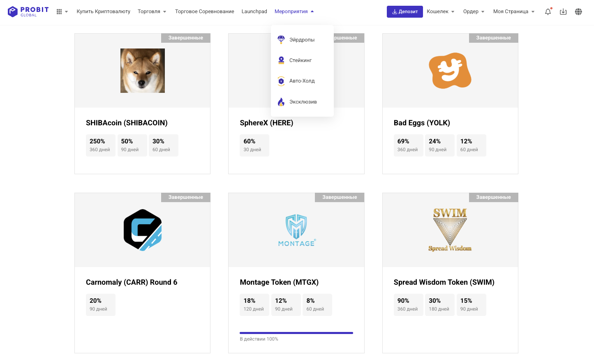Screen dimensions: 594x364
Task: Open the Launchpad menu item
Action: tap(254, 12)
